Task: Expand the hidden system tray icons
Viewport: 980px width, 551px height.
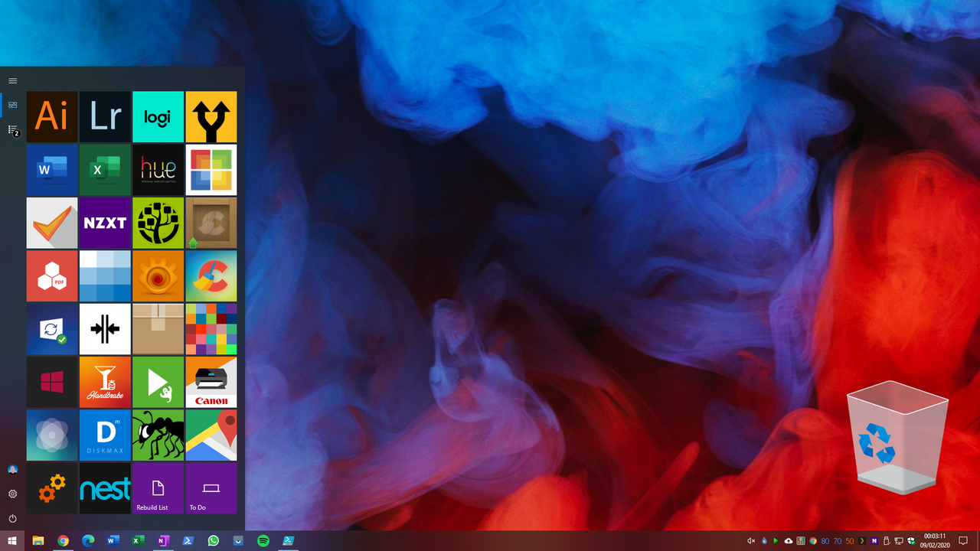Action: coord(862,540)
